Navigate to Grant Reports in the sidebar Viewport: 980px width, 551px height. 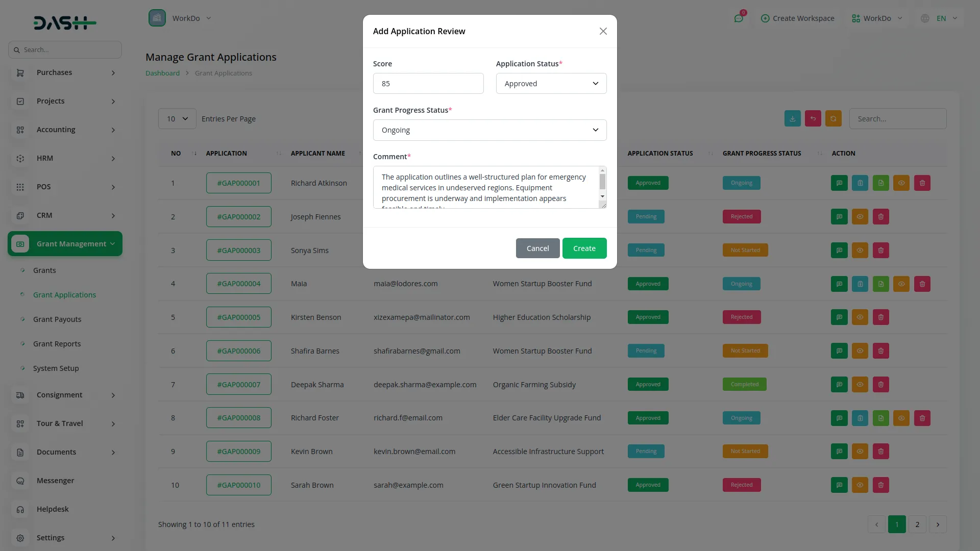coord(57,343)
